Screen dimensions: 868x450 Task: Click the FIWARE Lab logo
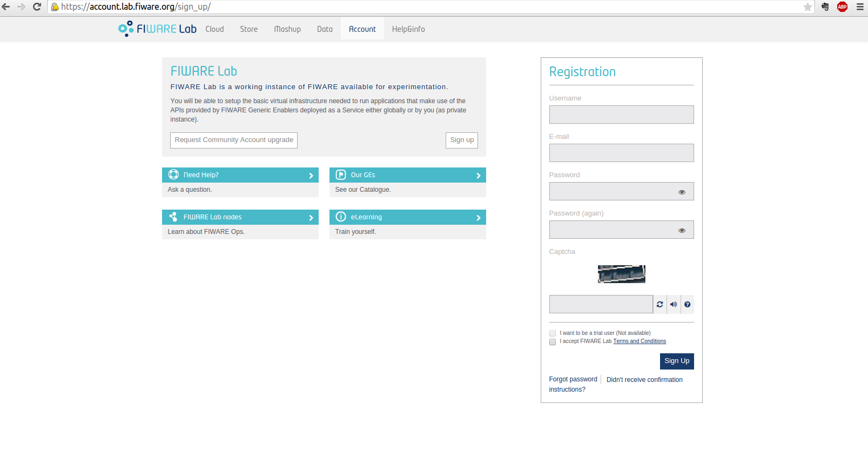pos(157,29)
